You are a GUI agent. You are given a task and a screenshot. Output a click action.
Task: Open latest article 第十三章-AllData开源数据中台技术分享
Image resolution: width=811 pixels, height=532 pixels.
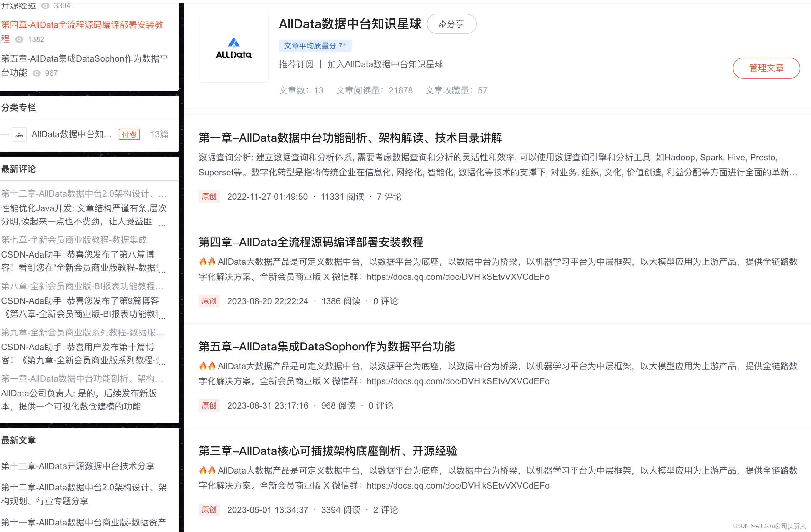(x=78, y=466)
